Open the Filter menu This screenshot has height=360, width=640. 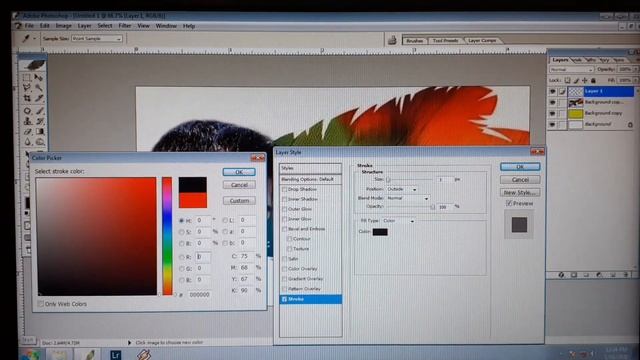pyautogui.click(x=124, y=26)
